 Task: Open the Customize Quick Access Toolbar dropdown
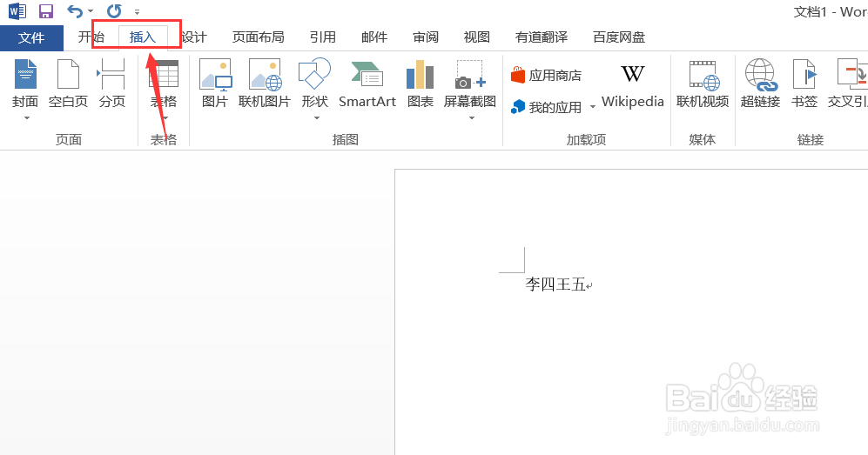pos(137,11)
